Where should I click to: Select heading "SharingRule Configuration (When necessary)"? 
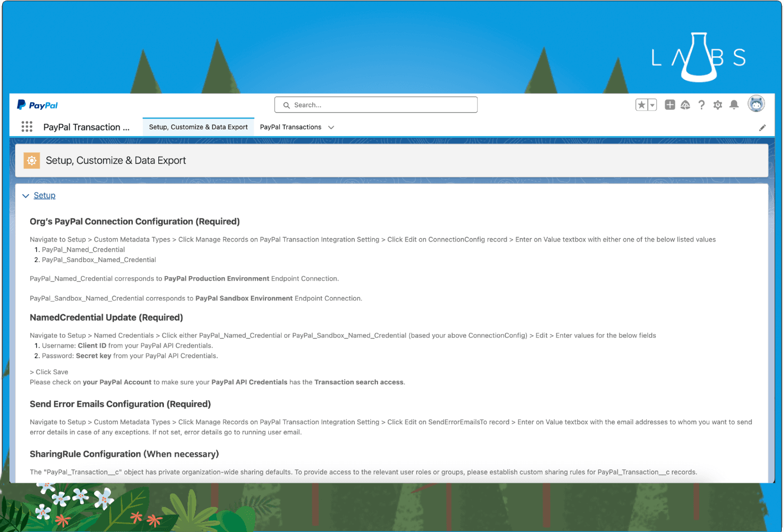coord(124,454)
